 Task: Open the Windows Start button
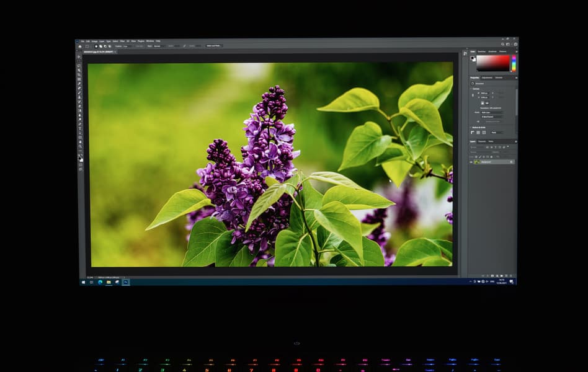tap(83, 282)
